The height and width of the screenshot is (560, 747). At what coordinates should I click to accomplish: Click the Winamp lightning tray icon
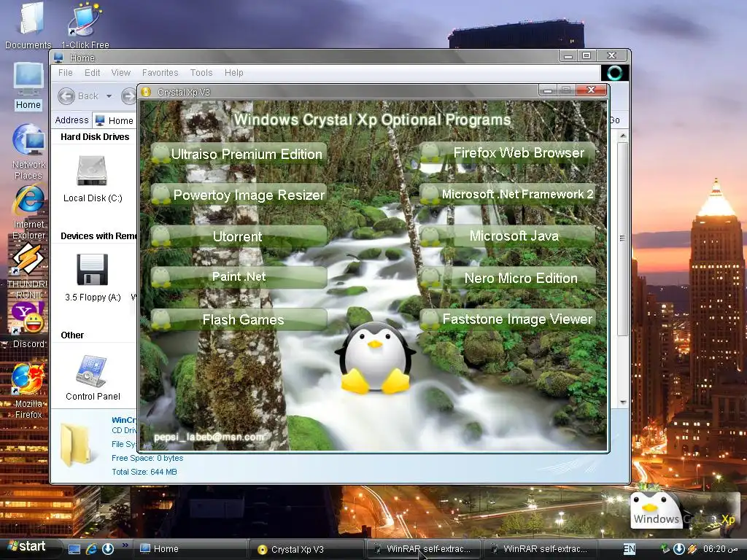[x=693, y=549]
